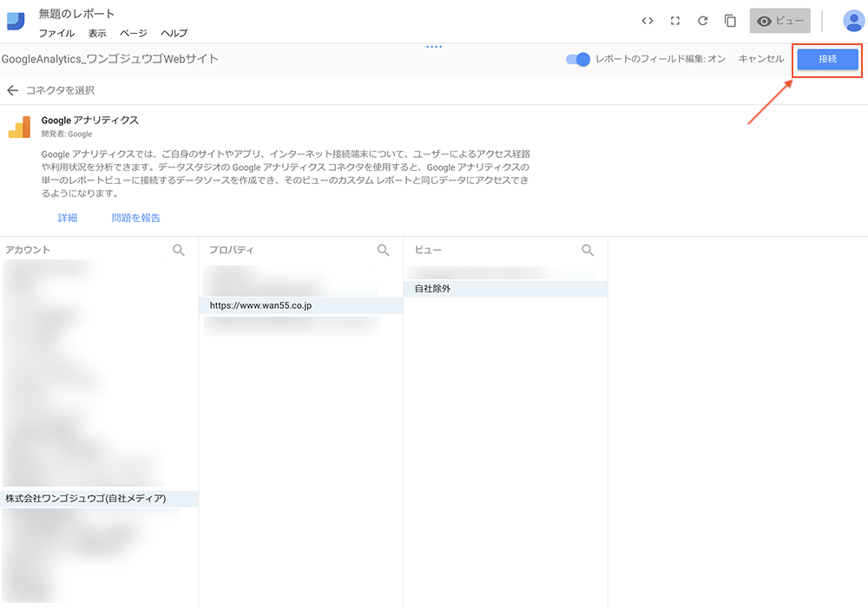Screen dimensions: 868x608
Task: Open the 詳細 link
Action: point(68,218)
